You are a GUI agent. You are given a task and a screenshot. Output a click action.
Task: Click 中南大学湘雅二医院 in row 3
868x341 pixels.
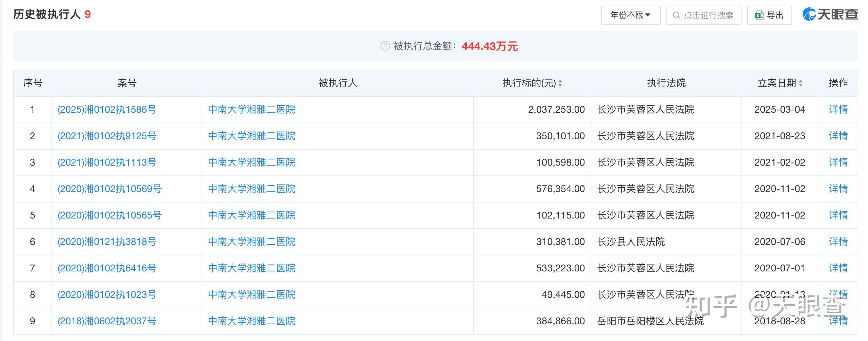(x=252, y=162)
